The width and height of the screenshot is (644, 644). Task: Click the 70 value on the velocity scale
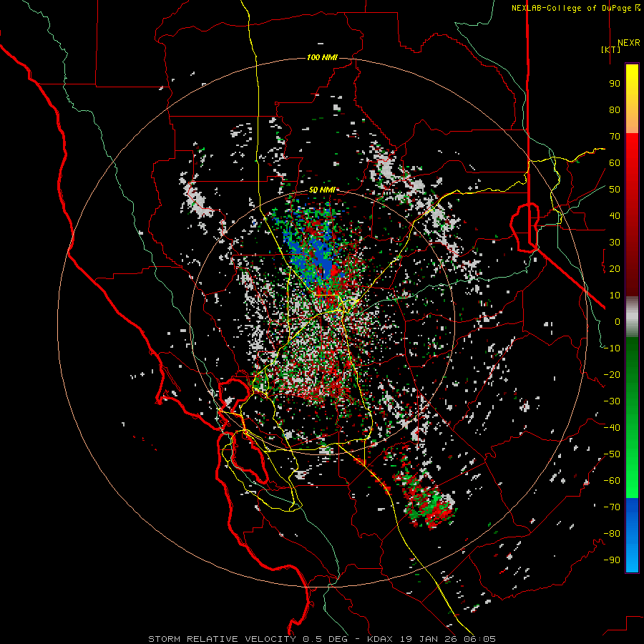[x=615, y=137]
